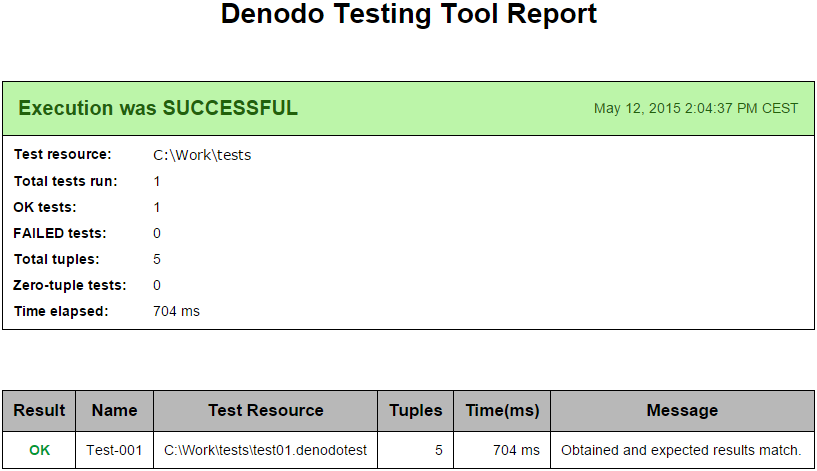Image resolution: width=817 pixels, height=471 pixels.
Task: Click the 'Total tuples:' label
Action: (x=57, y=259)
